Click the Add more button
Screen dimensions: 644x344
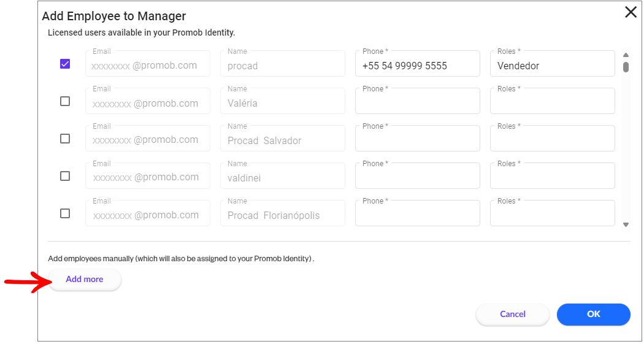(x=85, y=280)
